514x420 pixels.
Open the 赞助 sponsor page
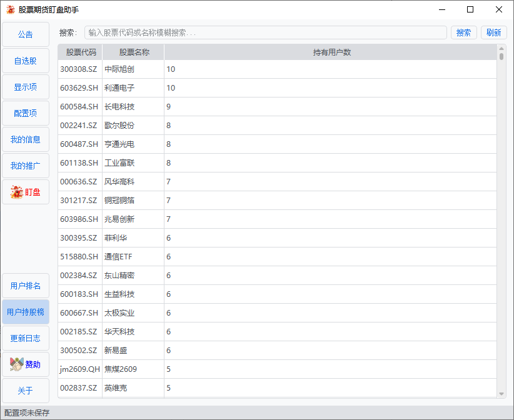26,364
